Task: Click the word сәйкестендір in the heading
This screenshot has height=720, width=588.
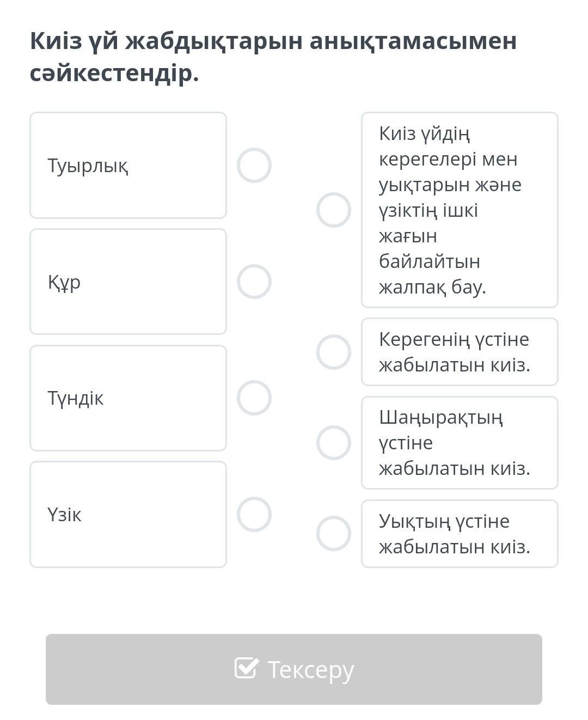Action: [114, 73]
